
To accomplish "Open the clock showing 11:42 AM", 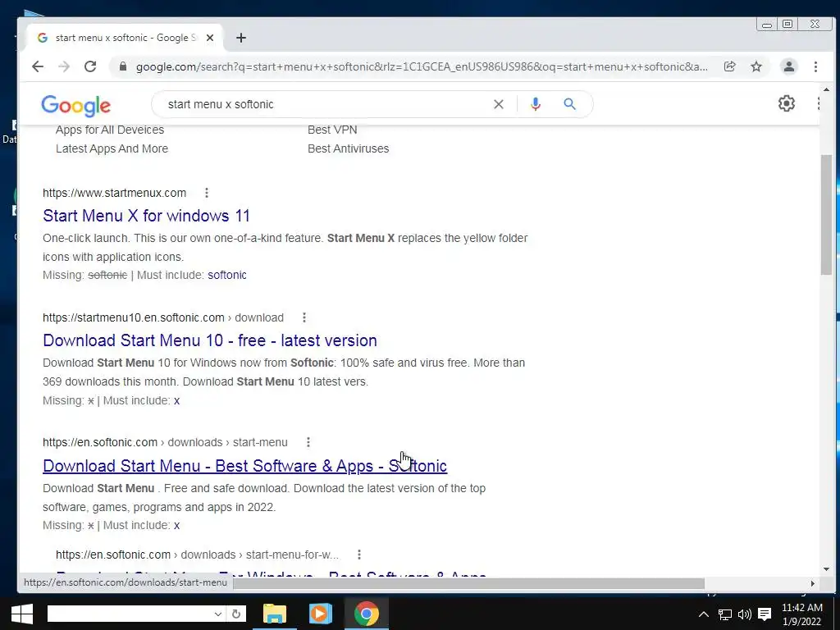I will click(x=802, y=614).
